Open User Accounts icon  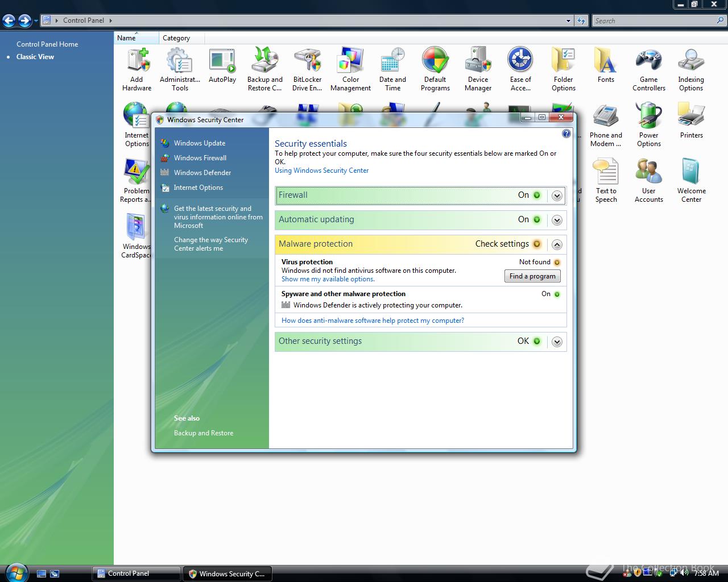coord(649,181)
